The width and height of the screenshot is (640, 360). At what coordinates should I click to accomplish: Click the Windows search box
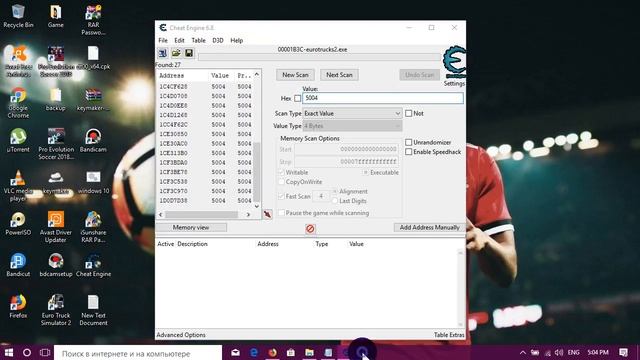138,353
